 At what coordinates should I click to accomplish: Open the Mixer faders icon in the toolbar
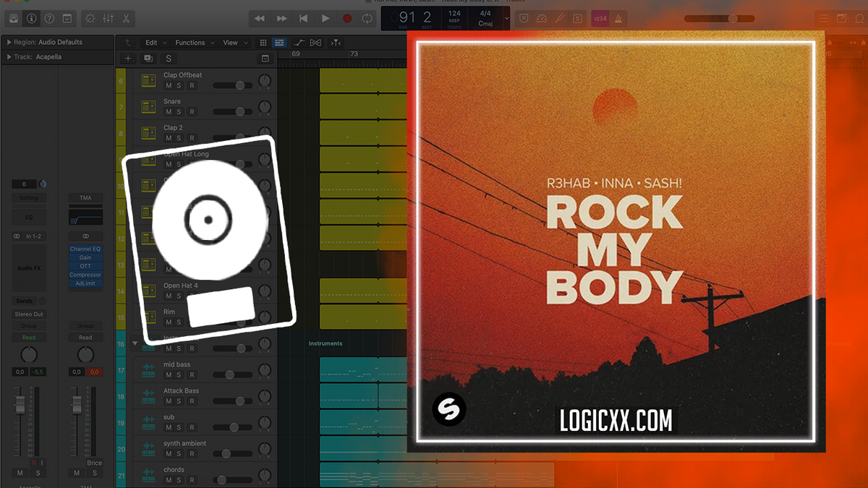(109, 18)
